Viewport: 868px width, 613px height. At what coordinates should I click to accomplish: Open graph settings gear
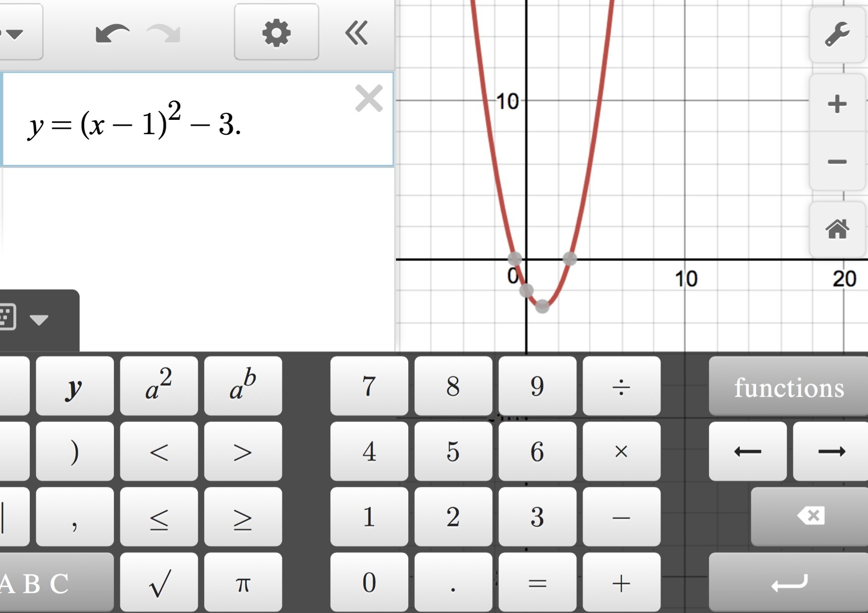click(x=276, y=32)
